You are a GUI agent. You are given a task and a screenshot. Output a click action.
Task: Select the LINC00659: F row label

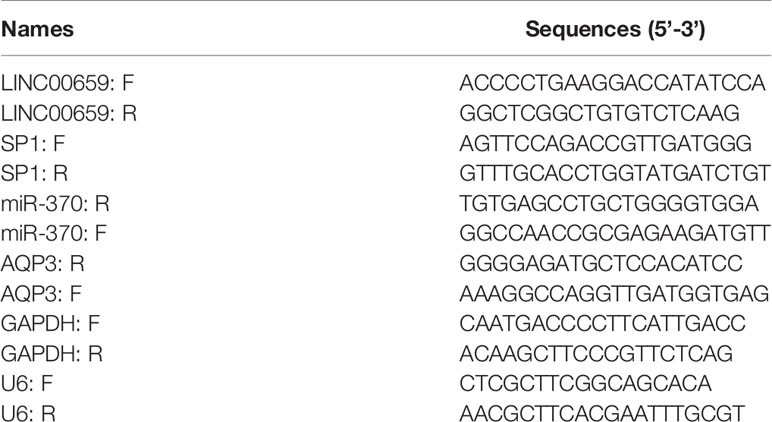tap(67, 83)
